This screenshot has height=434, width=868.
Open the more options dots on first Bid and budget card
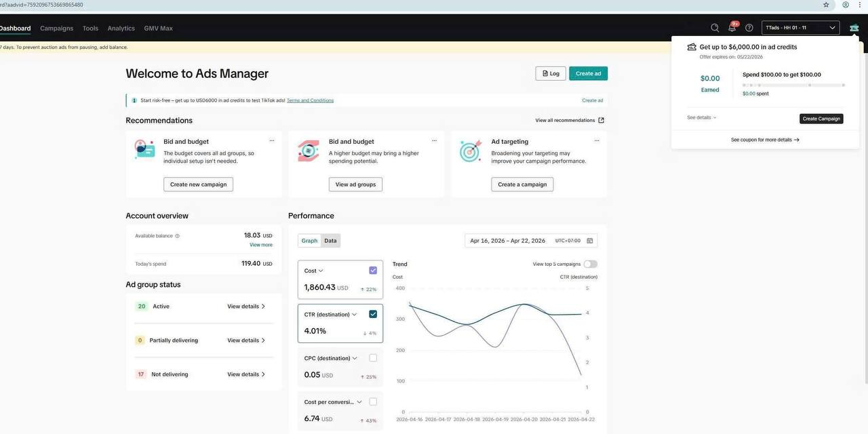[272, 141]
